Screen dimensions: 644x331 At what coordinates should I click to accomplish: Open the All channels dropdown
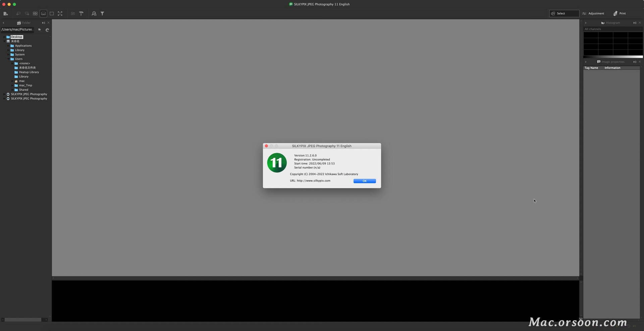[x=613, y=29]
